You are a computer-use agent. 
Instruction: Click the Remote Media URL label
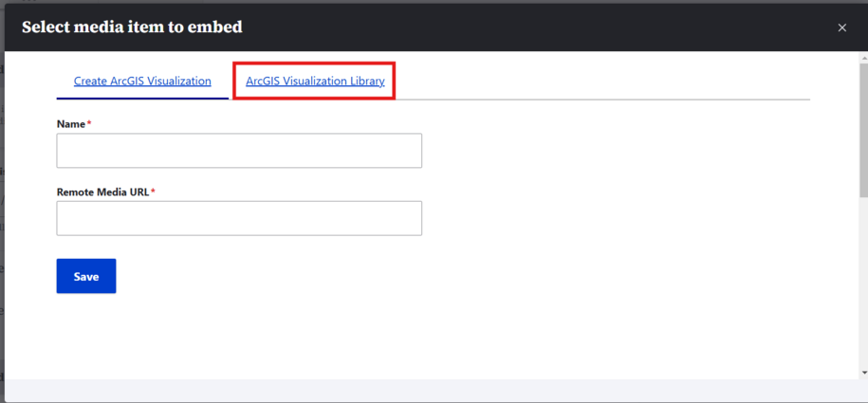(102, 192)
